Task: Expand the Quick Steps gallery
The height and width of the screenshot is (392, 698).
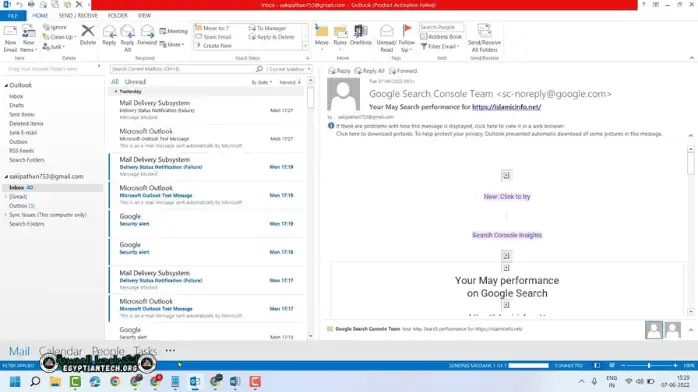Action: click(x=305, y=46)
